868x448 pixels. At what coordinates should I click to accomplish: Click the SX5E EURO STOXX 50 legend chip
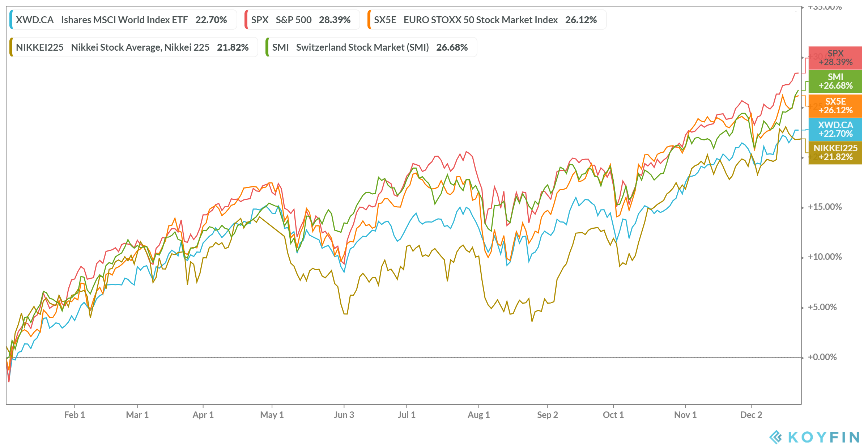click(x=487, y=20)
